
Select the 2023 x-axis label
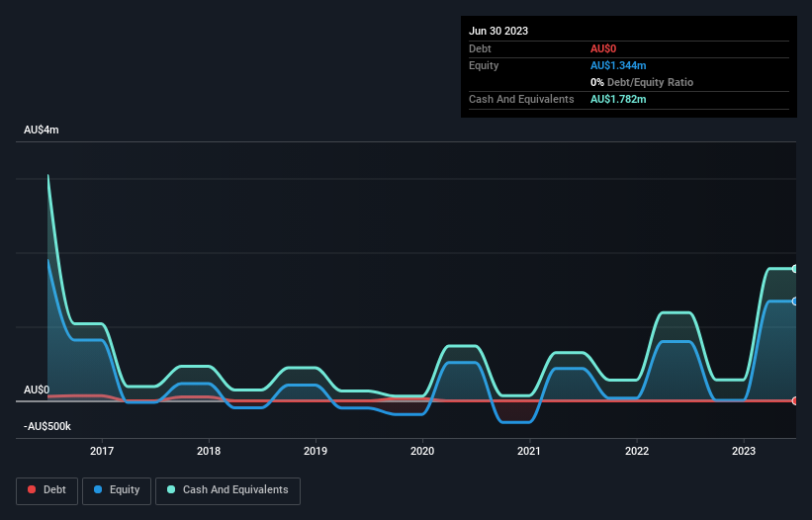(x=744, y=451)
